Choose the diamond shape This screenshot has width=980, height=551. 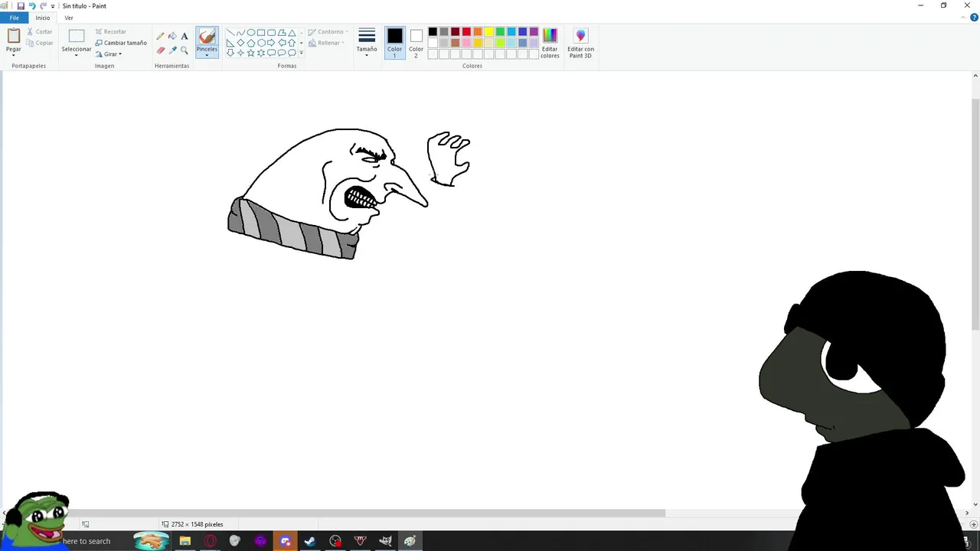[x=240, y=43]
